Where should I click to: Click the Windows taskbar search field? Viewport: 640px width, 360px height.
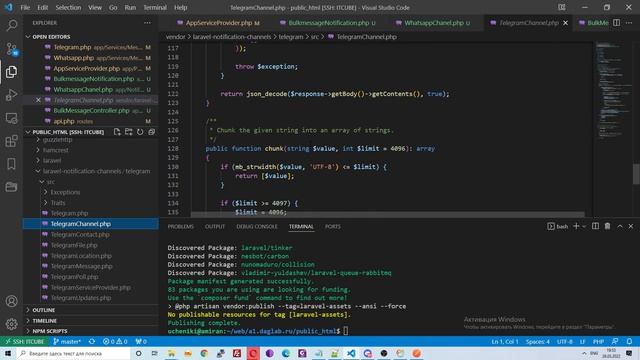pyautogui.click(x=73, y=353)
